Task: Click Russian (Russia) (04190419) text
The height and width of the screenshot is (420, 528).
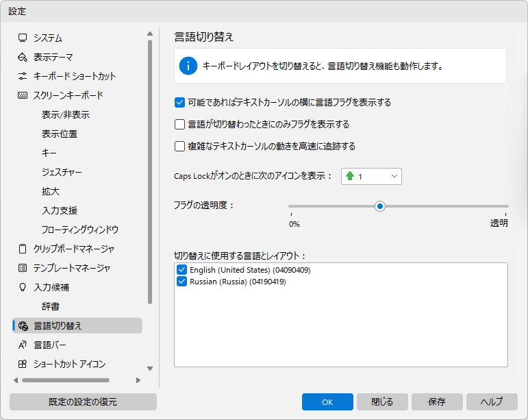Action: (238, 282)
